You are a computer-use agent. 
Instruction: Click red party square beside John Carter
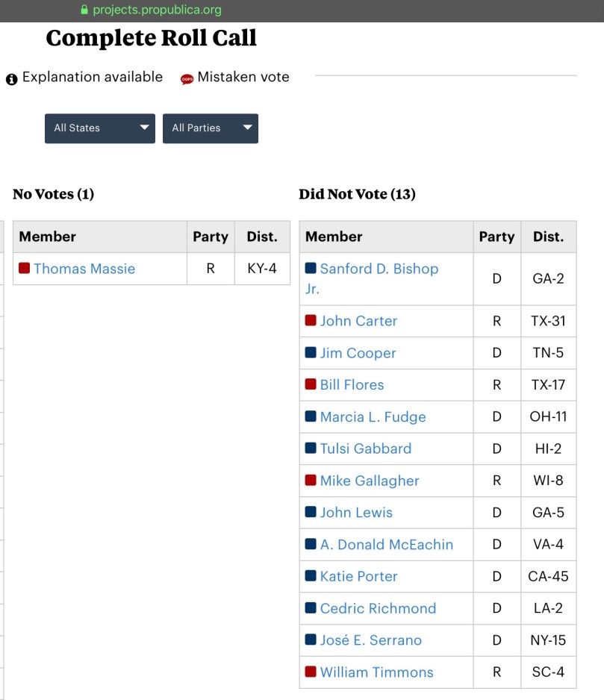tap(311, 321)
